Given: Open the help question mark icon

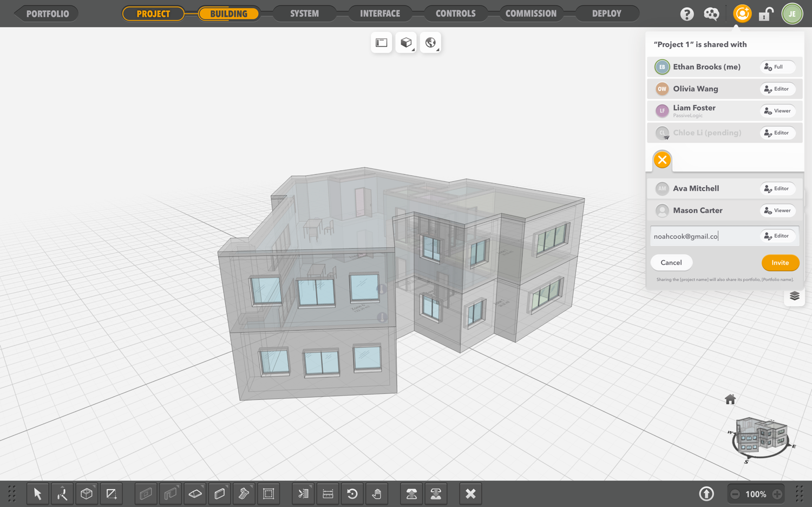Looking at the screenshot, I should pyautogui.click(x=687, y=14).
